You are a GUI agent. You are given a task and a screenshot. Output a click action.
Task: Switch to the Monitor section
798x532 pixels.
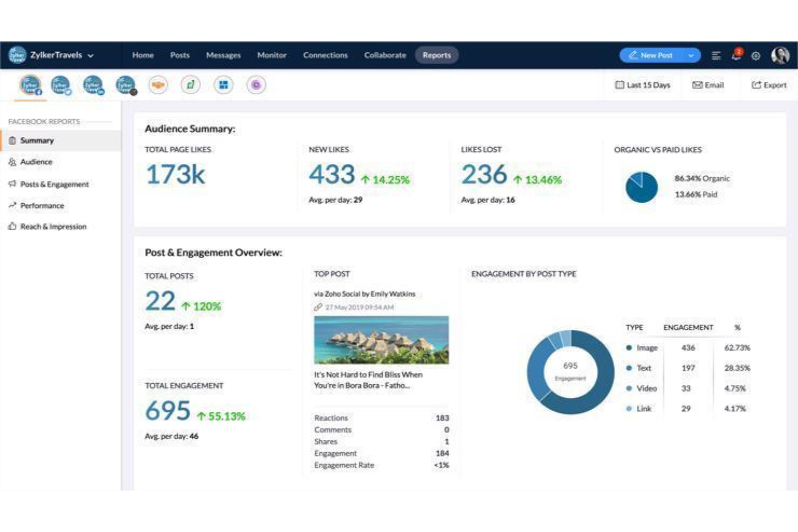(272, 55)
